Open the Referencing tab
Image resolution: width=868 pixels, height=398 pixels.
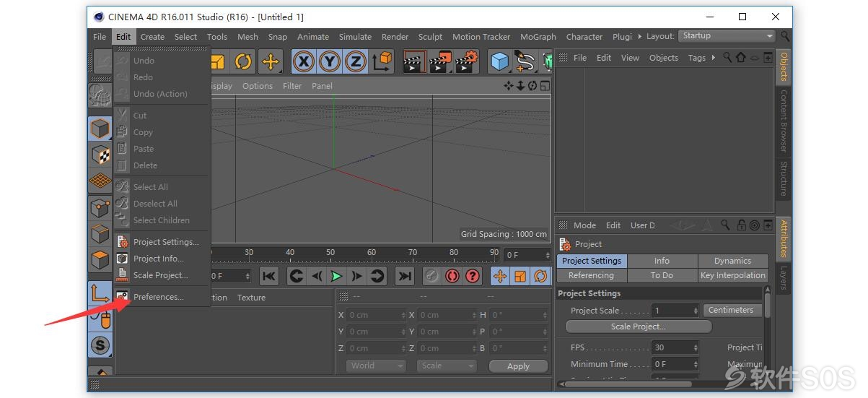point(591,275)
